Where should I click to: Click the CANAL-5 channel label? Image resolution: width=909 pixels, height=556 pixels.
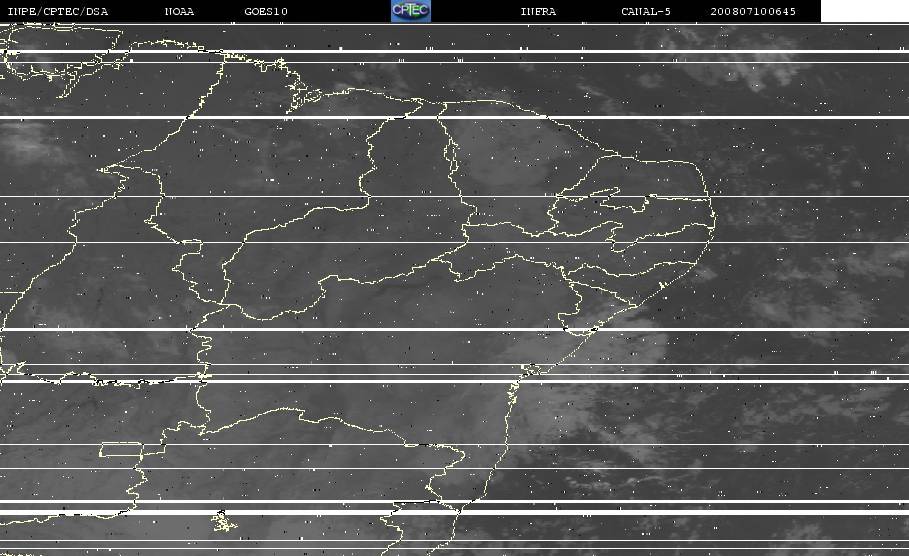[646, 11]
